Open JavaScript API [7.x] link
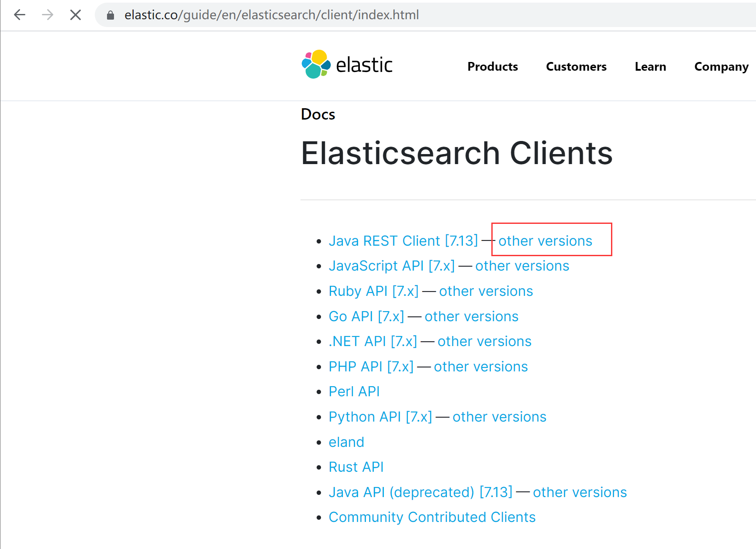 click(x=392, y=266)
